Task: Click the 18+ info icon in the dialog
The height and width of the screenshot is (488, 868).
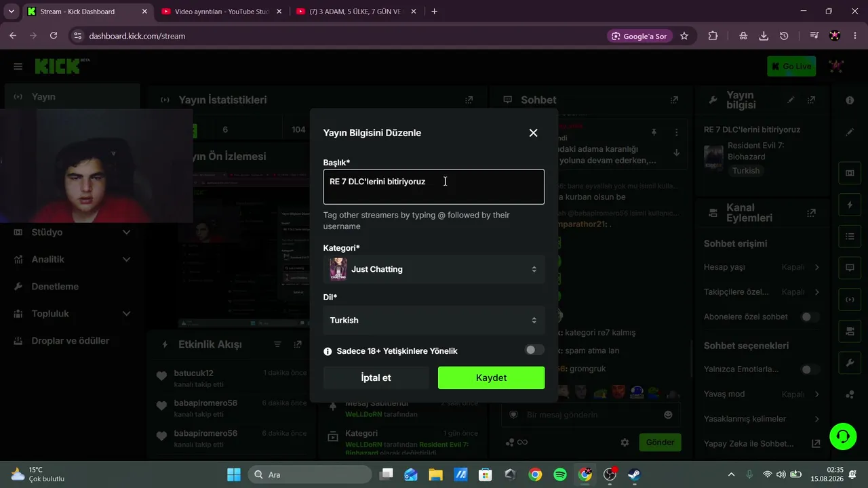Action: pos(328,351)
